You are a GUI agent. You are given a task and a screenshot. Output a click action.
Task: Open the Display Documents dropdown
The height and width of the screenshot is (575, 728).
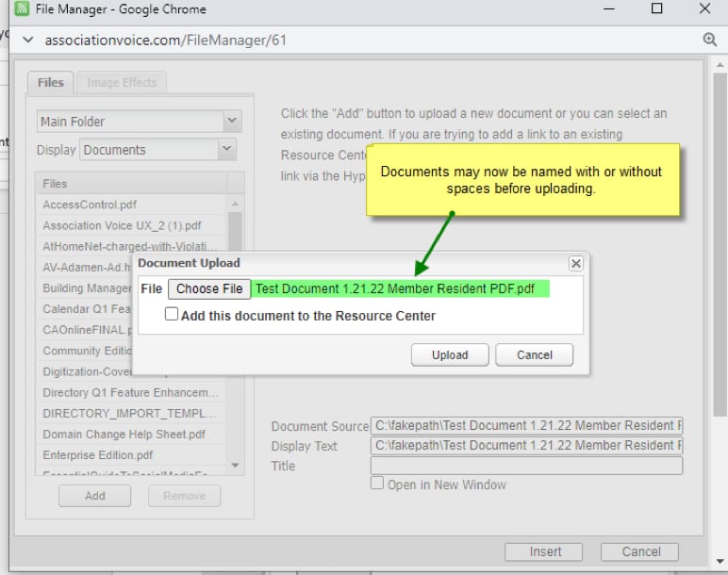226,150
